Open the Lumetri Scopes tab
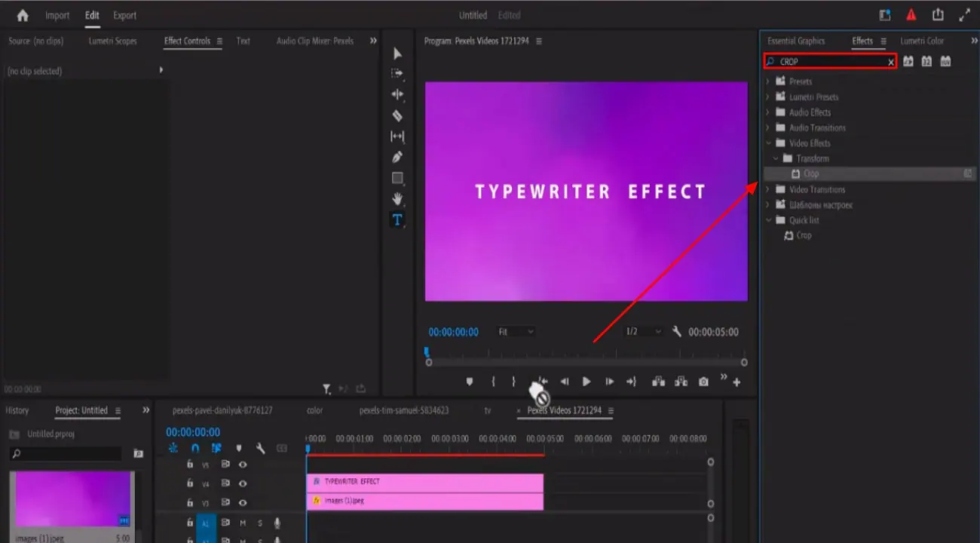980x543 pixels. pyautogui.click(x=112, y=41)
